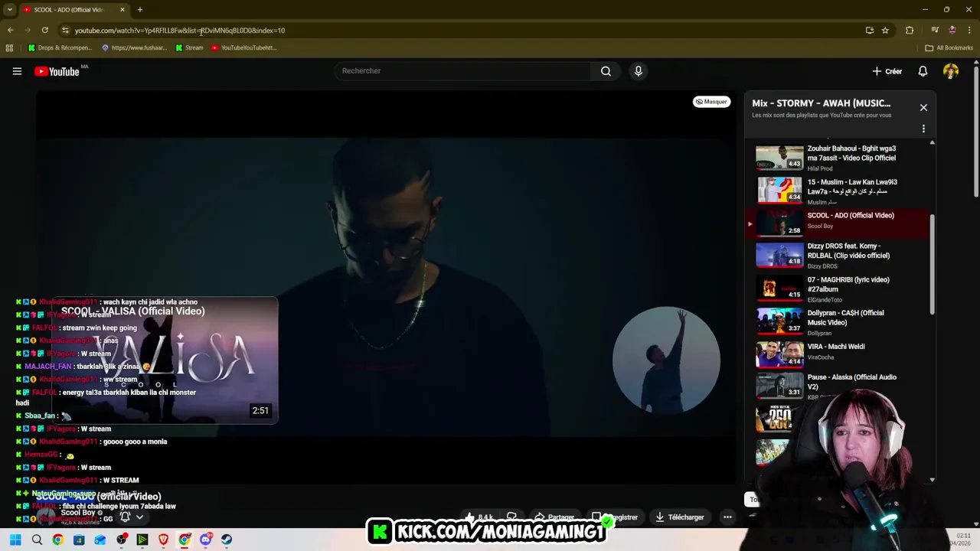
Task: Click the Partager share button
Action: (x=554, y=517)
